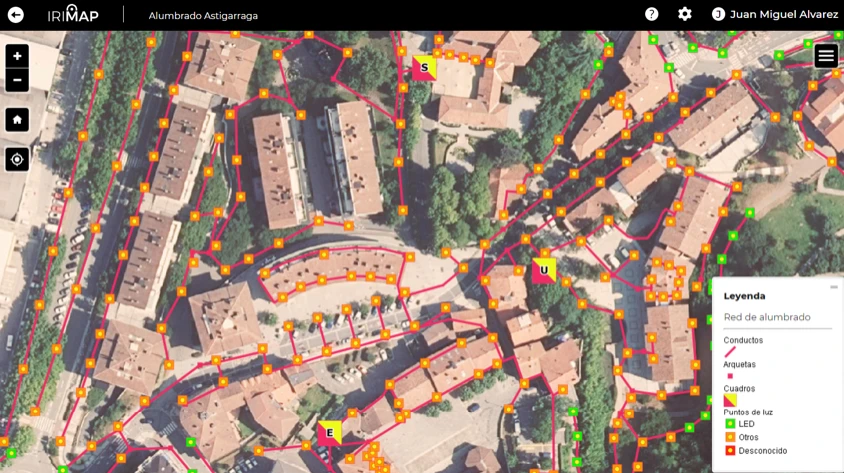Click the Arquetas legend label

click(x=739, y=364)
